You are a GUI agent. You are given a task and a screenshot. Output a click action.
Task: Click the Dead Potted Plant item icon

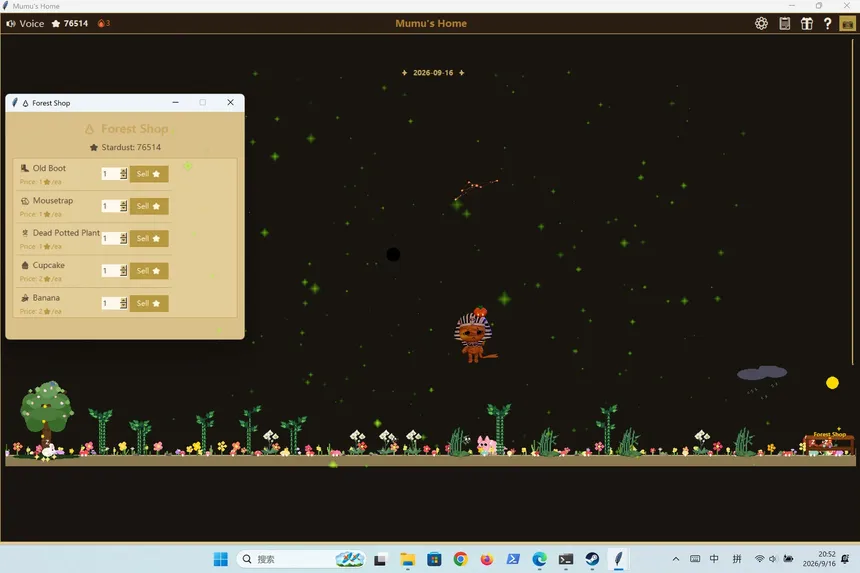pos(25,232)
